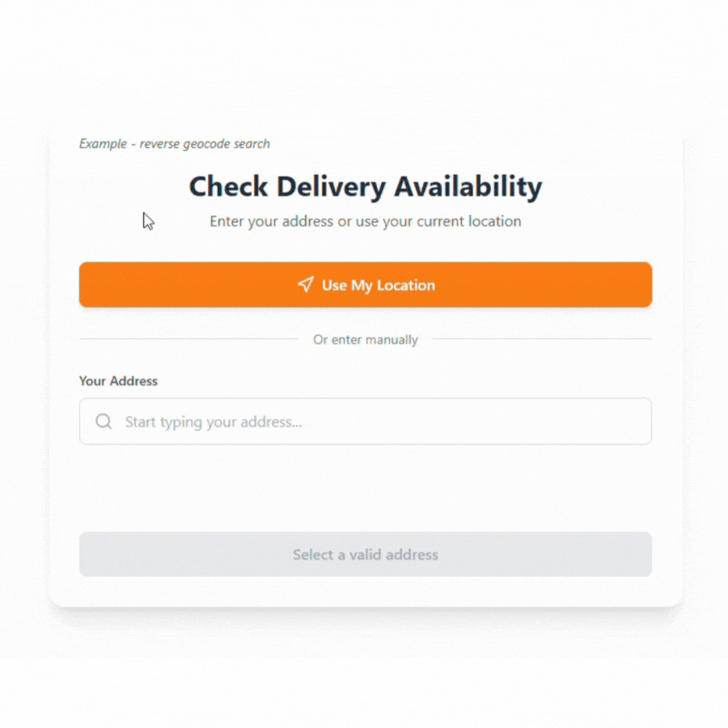Click the 'Start typing your address...' placeholder
The image size is (728, 728).
pyautogui.click(x=213, y=422)
